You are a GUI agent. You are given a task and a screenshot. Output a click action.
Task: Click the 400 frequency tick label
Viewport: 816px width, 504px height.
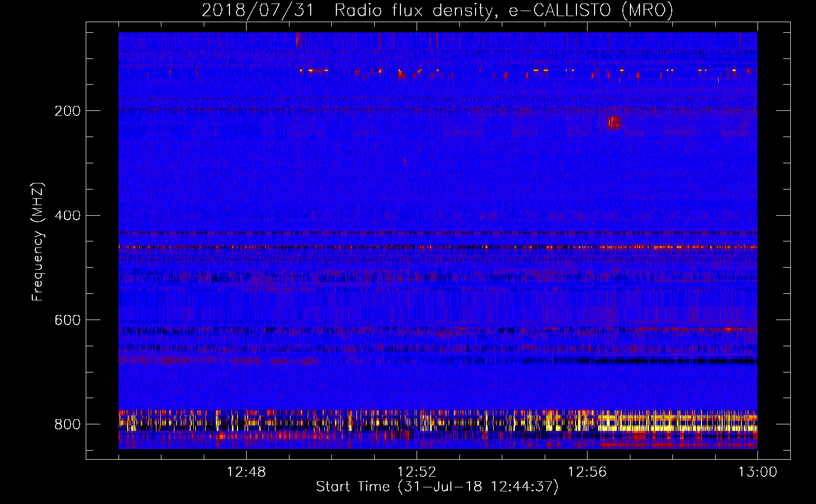pos(68,216)
